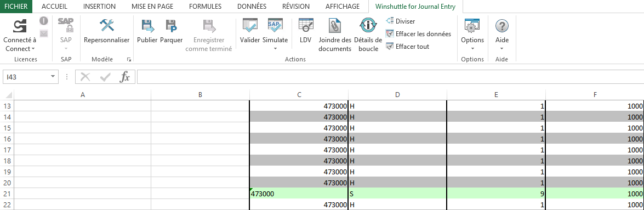Click the Repersonnaliser tools icon

pyautogui.click(x=107, y=25)
